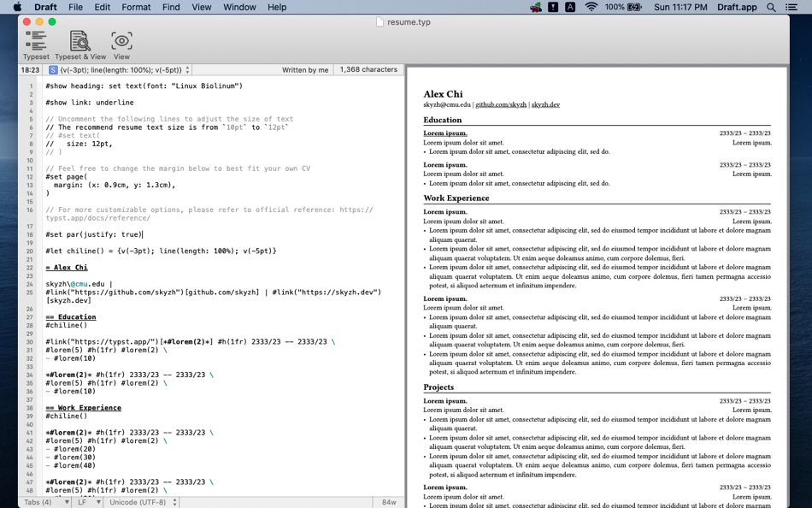Click the battery indicator in the menu bar
This screenshot has height=508, width=812.
tap(633, 7)
